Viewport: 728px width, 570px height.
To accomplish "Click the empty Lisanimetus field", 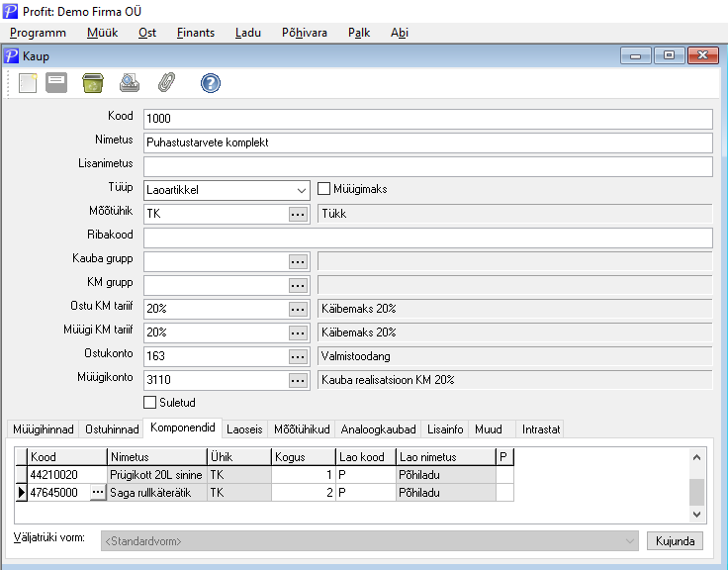I will [428, 166].
